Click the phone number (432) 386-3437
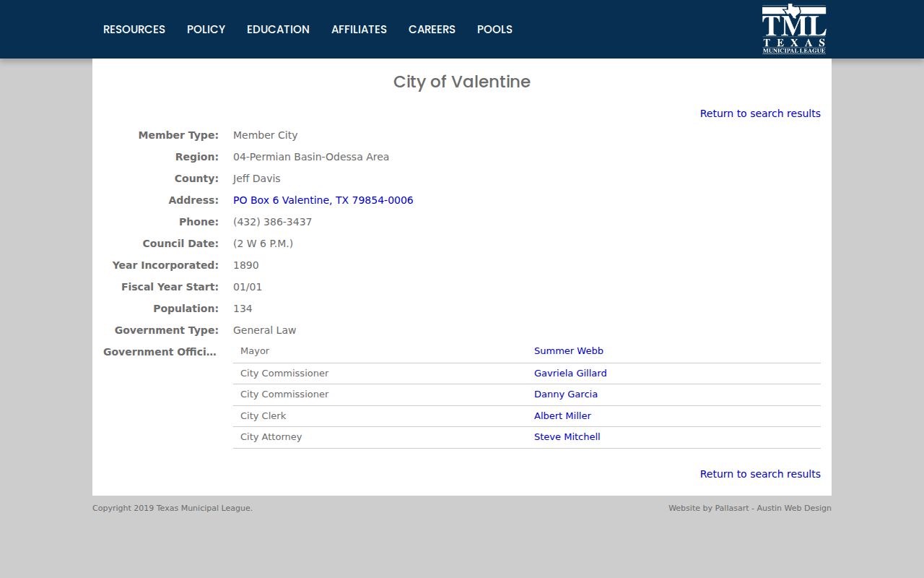The width and height of the screenshot is (924, 578). click(x=272, y=222)
